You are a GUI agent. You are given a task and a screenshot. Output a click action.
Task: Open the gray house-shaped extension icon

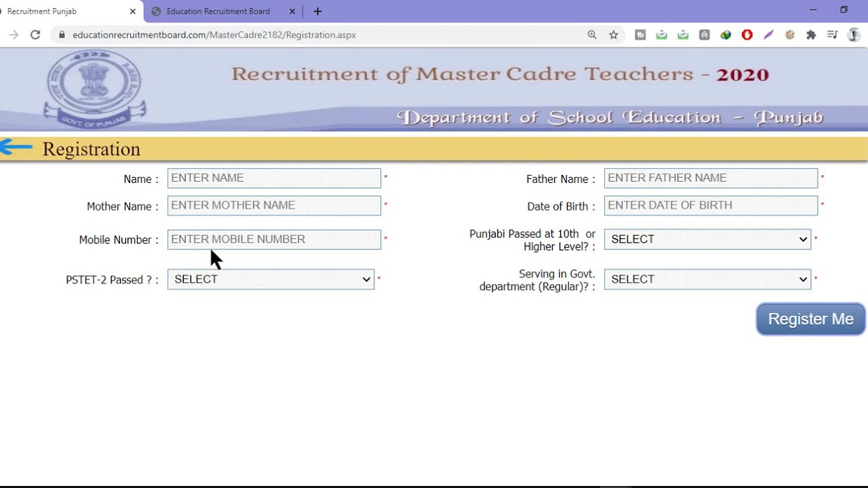point(705,35)
